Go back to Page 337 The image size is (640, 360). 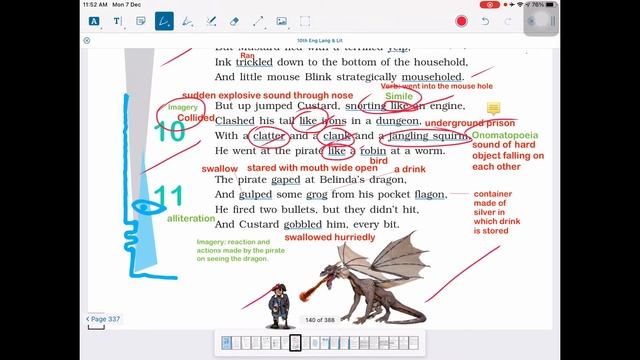click(103, 319)
